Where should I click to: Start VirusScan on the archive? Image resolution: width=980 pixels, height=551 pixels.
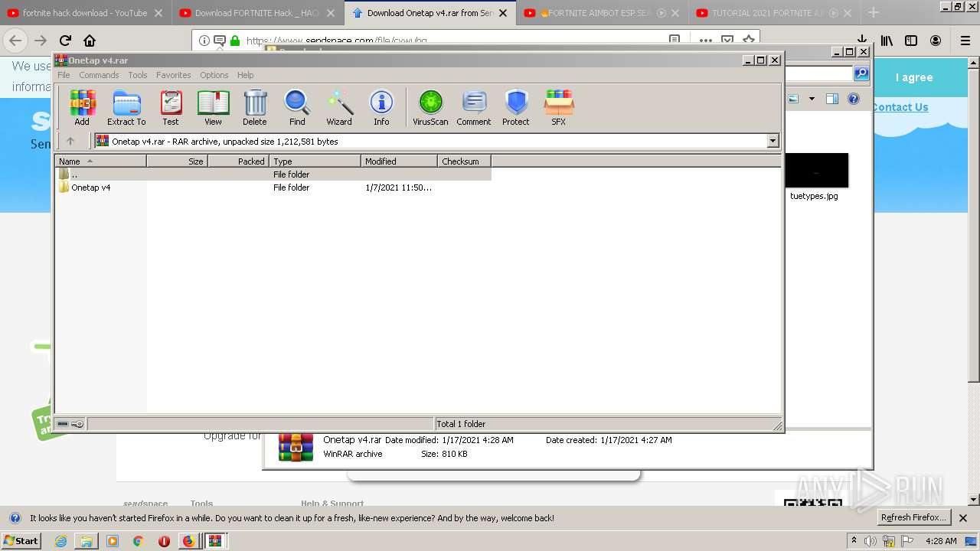click(430, 107)
